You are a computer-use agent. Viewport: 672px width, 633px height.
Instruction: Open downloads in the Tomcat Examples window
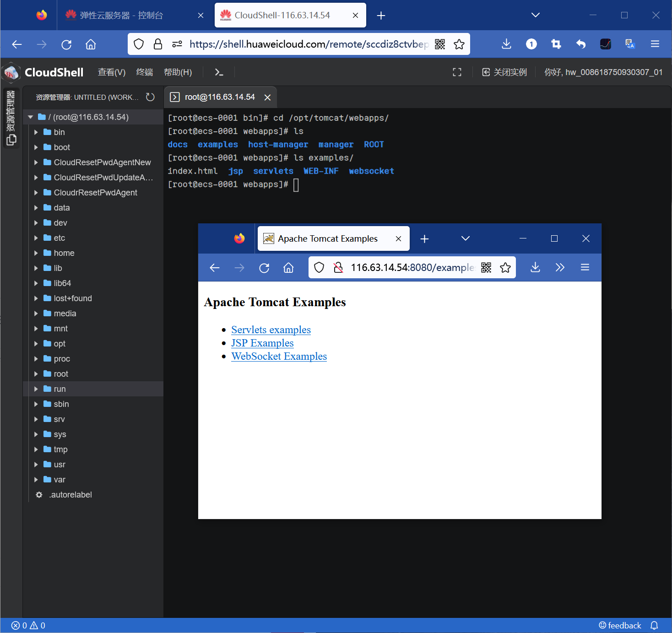click(535, 267)
